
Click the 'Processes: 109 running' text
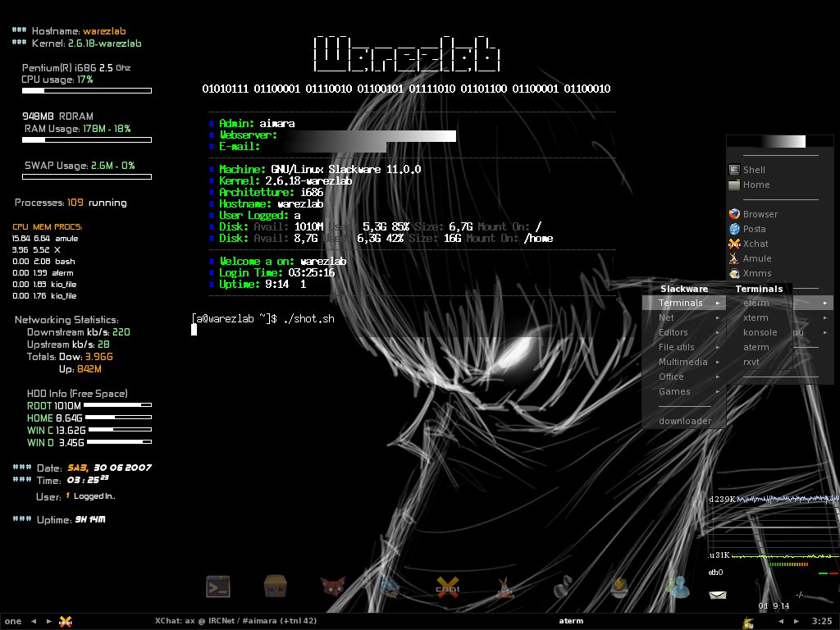coord(71,203)
